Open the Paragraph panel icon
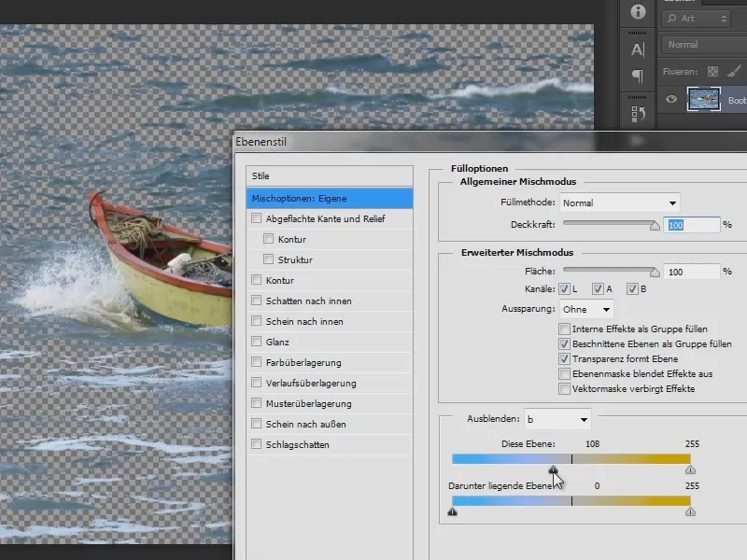This screenshot has height=560, width=747. click(x=638, y=76)
